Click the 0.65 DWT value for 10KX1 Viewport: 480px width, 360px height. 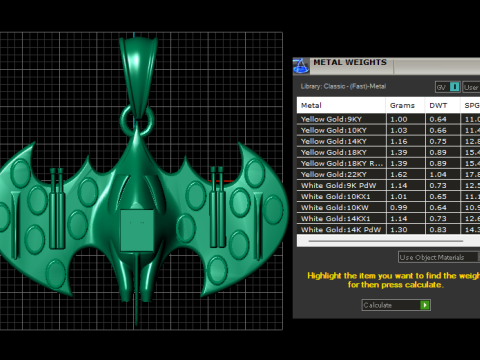(x=438, y=196)
